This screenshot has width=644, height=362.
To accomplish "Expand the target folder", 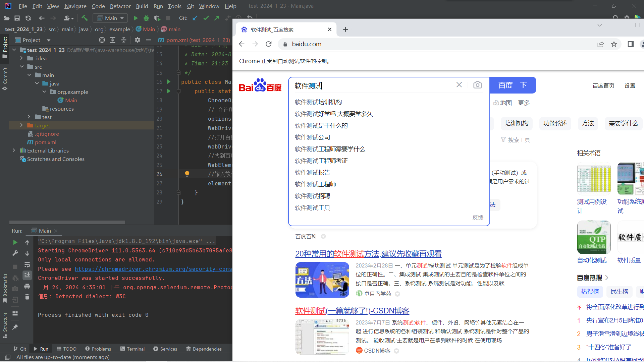I will (21, 125).
